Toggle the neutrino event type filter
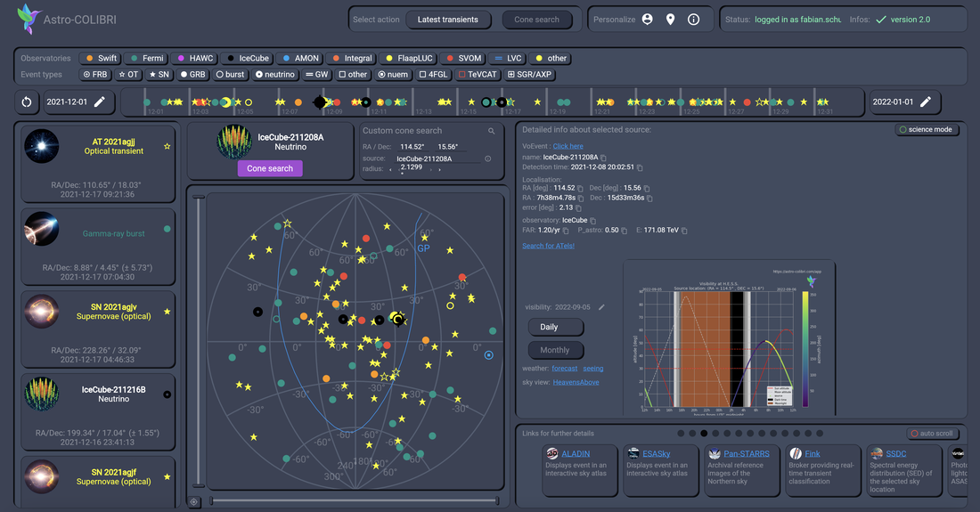Image resolution: width=980 pixels, height=512 pixels. point(274,74)
